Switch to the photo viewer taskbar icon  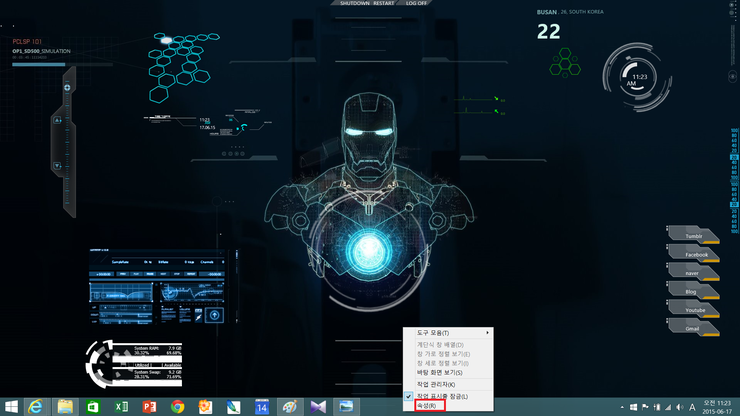tap(346, 407)
